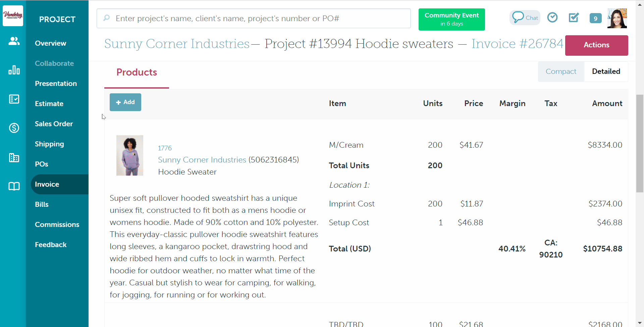Select the Products tab
Screen dimensions: 644x327
click(137, 73)
